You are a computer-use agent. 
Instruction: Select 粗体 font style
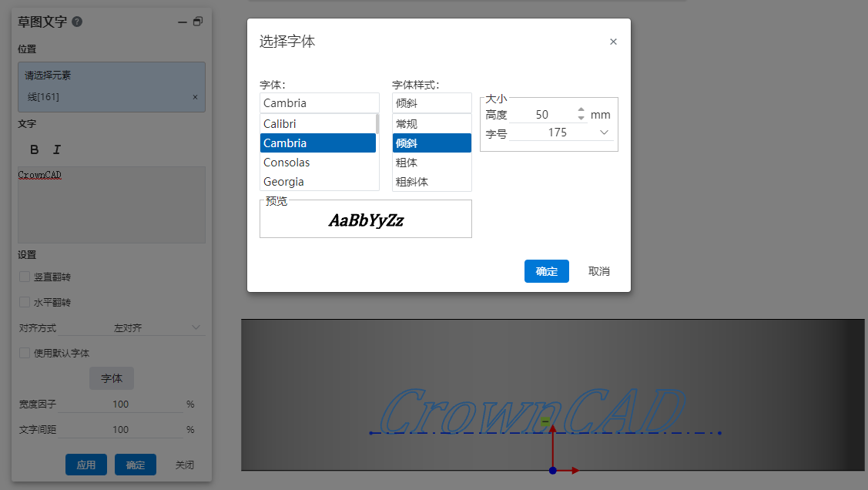click(x=432, y=163)
